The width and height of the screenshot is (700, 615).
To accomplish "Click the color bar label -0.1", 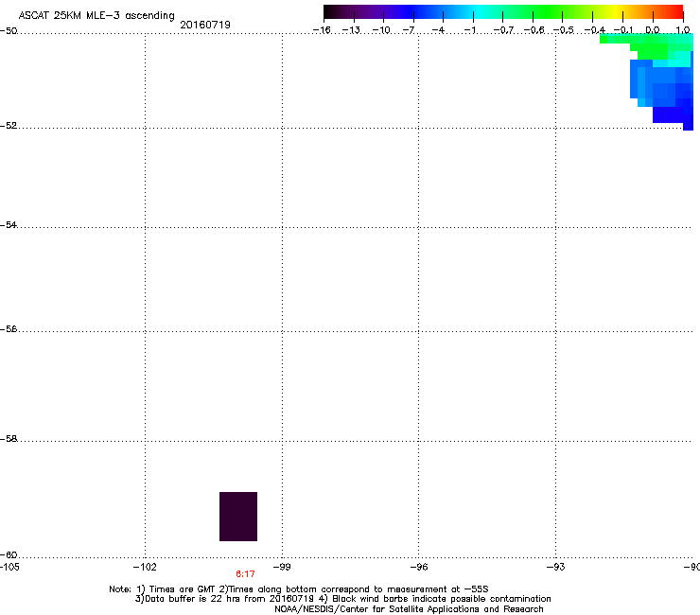I will click(x=623, y=30).
